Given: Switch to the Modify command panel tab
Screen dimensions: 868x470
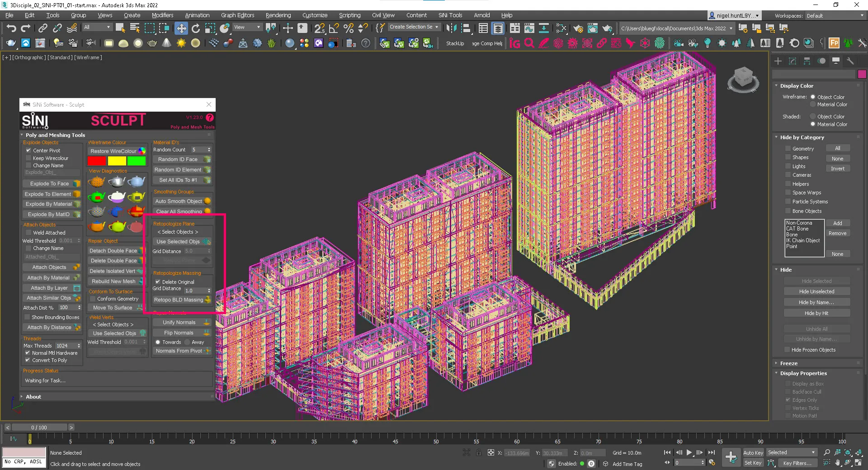Looking at the screenshot, I should tap(792, 61).
